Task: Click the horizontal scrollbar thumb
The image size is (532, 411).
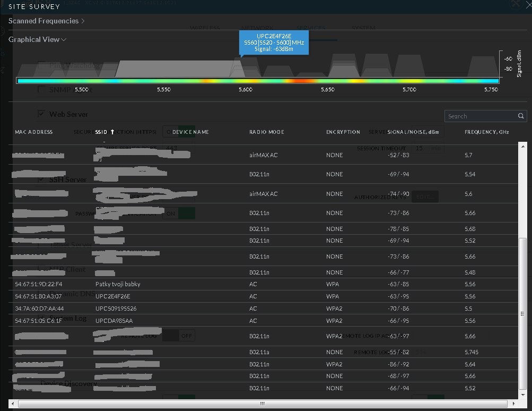Action: 262,404
